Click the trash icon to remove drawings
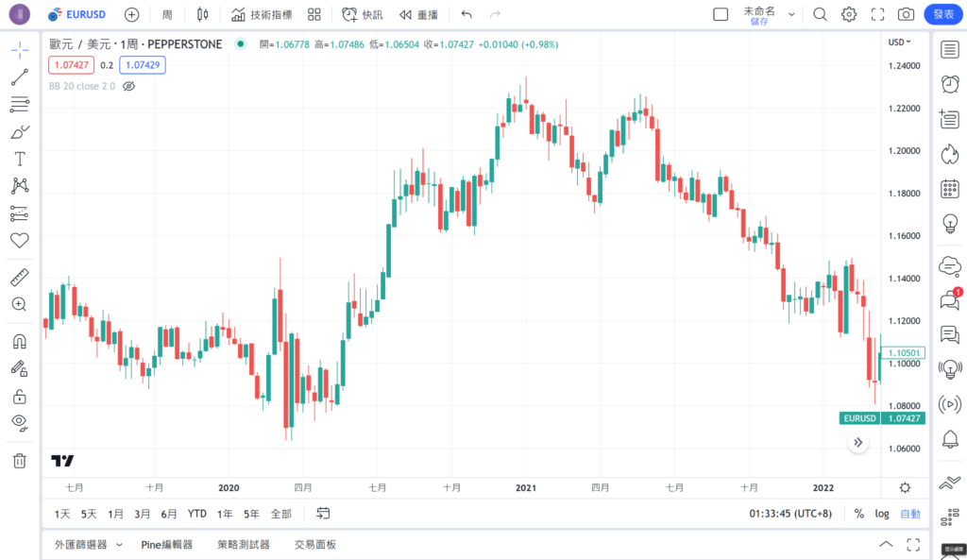This screenshot has width=967, height=560. pyautogui.click(x=19, y=460)
